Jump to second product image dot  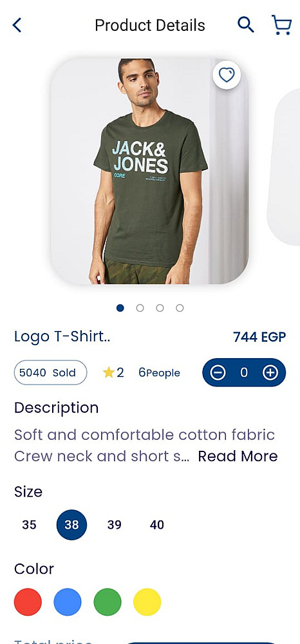coord(140,308)
